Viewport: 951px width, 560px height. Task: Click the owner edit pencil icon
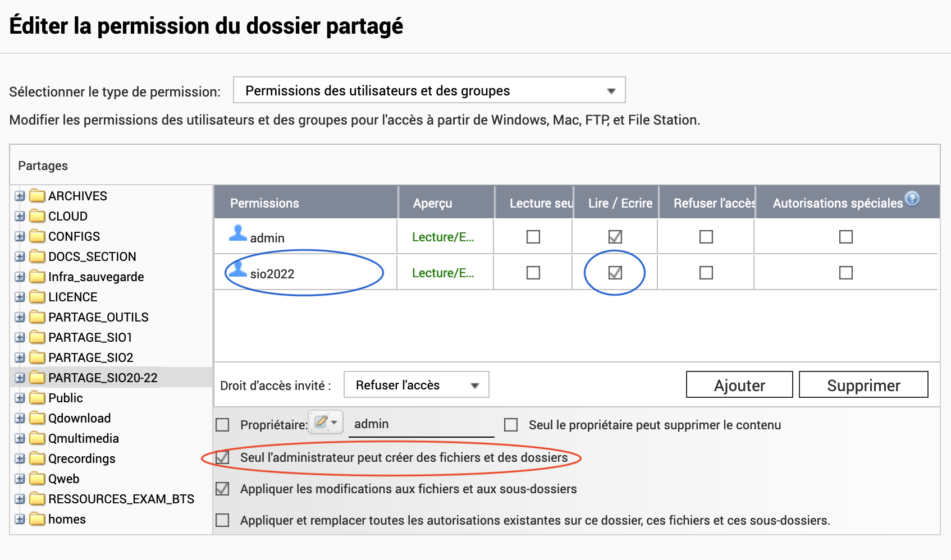(x=322, y=422)
